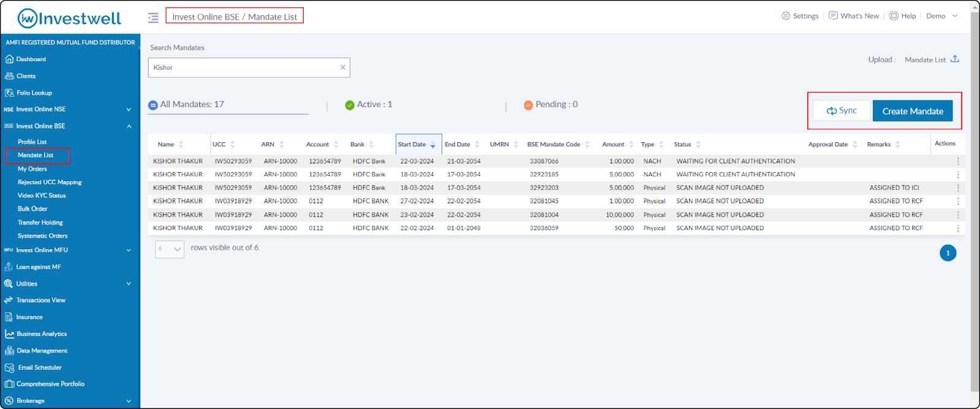Open actions menu for mandate 32036059

958,228
